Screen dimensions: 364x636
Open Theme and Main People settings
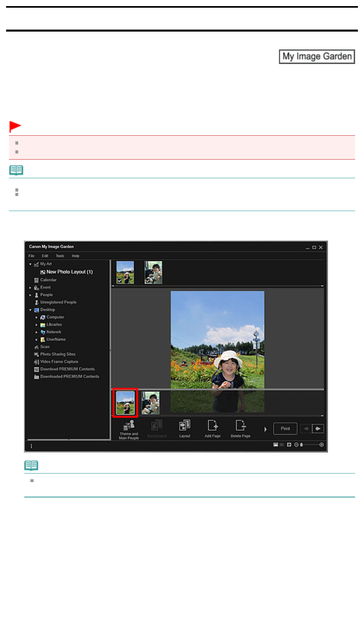click(129, 430)
